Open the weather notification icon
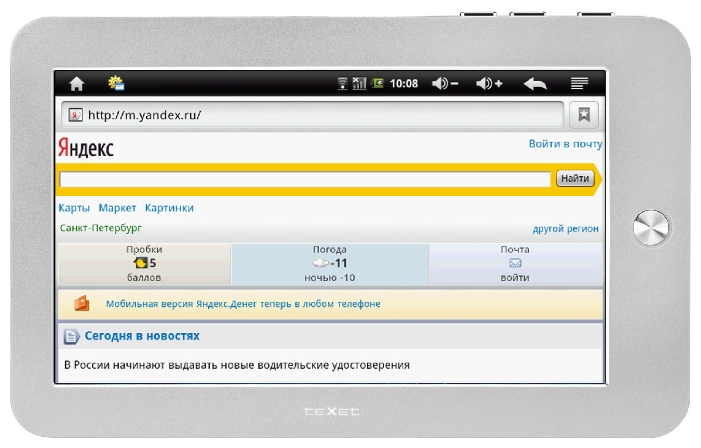This screenshot has width=701, height=448. click(x=116, y=83)
